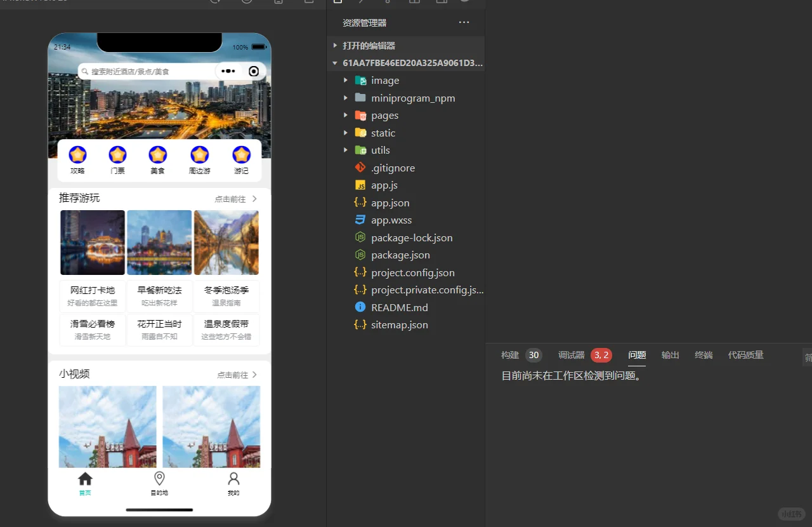Click the miniprogram_npm folder icon

point(360,98)
